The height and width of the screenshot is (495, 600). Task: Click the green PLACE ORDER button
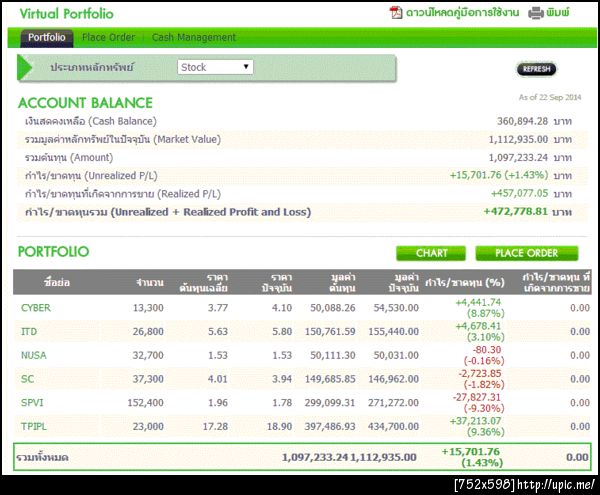tap(527, 253)
